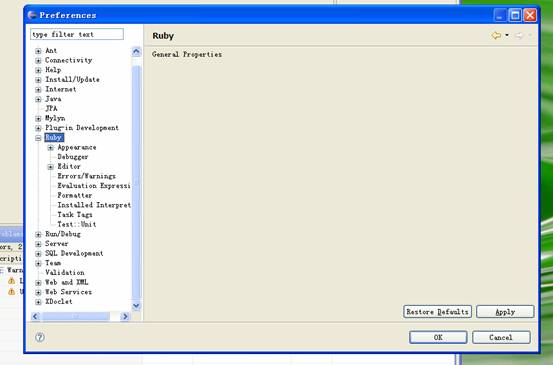Select the JPA preferences item
The width and height of the screenshot is (553, 365).
pos(51,109)
